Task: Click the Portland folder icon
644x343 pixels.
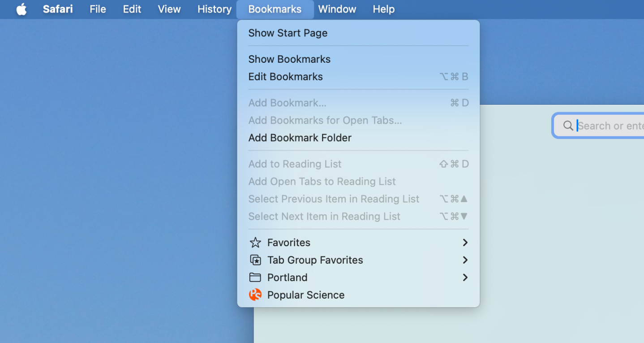Action: pos(255,278)
